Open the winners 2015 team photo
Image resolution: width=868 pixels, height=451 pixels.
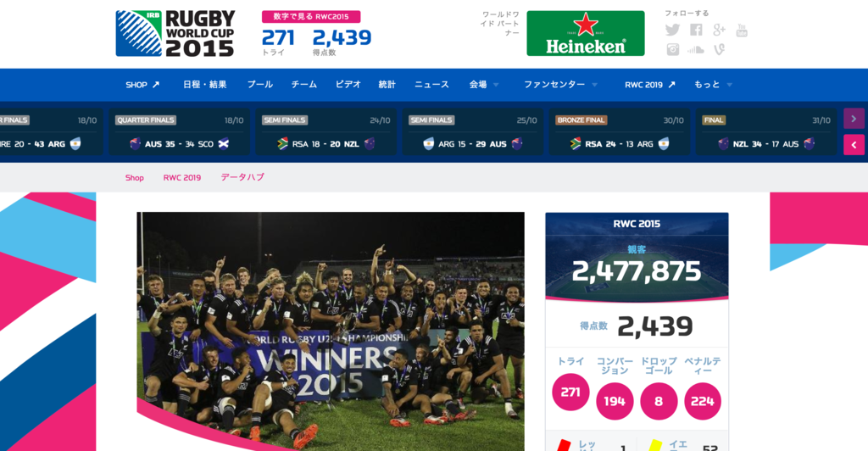tap(331, 331)
